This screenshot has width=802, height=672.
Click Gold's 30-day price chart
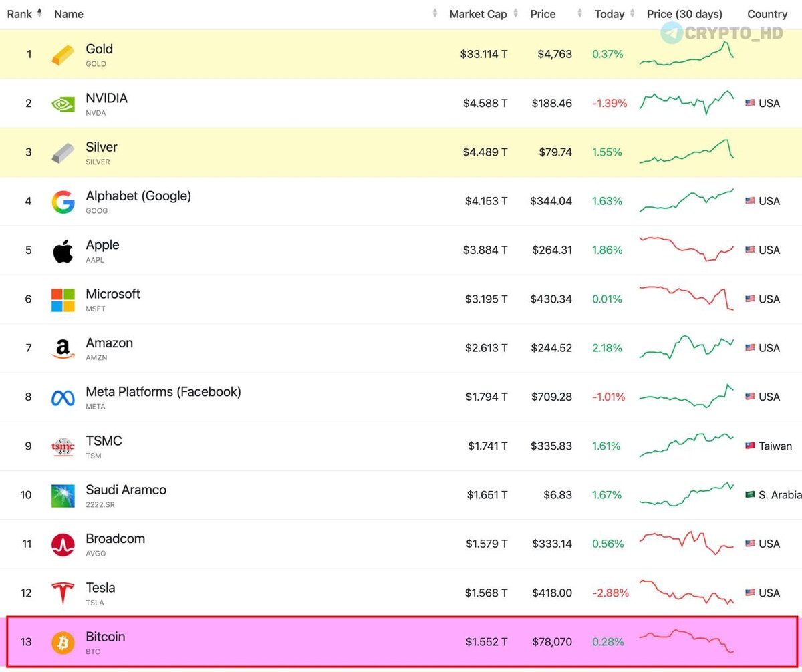pos(686,53)
